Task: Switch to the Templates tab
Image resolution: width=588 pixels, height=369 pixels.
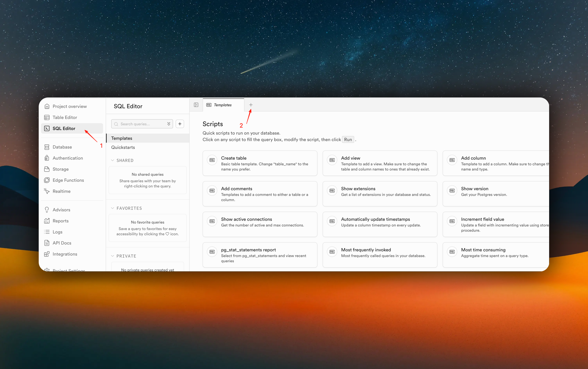Action: pyautogui.click(x=223, y=105)
